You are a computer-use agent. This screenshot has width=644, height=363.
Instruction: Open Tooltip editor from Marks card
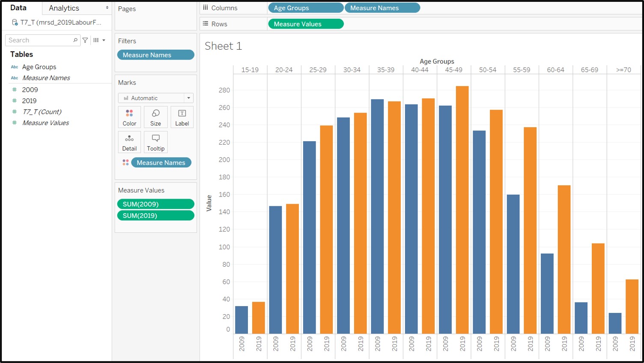pos(155,142)
